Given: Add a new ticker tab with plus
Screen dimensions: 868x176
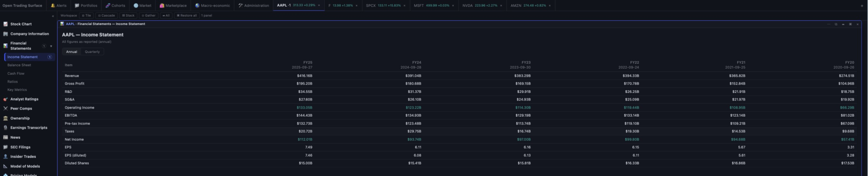Looking at the screenshot, I should 862,6.
